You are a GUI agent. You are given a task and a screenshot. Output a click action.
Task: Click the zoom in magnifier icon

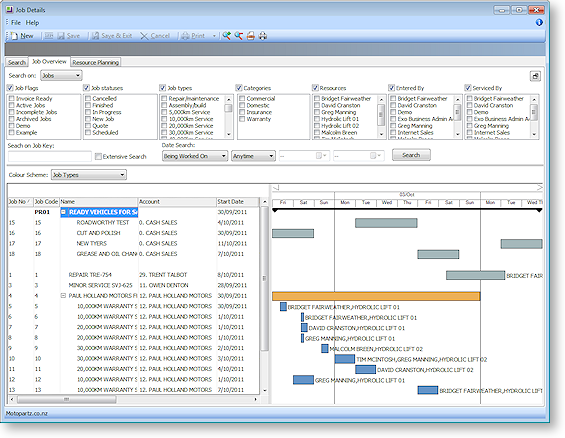tap(226, 35)
